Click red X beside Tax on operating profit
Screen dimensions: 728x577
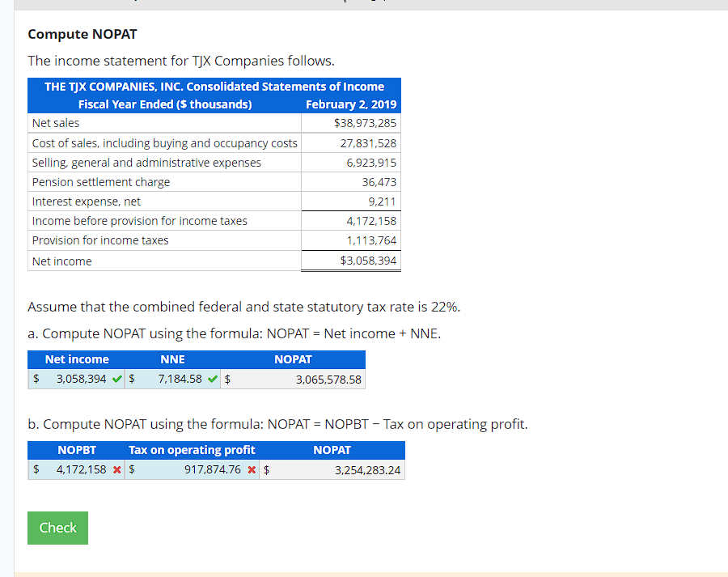pyautogui.click(x=252, y=469)
